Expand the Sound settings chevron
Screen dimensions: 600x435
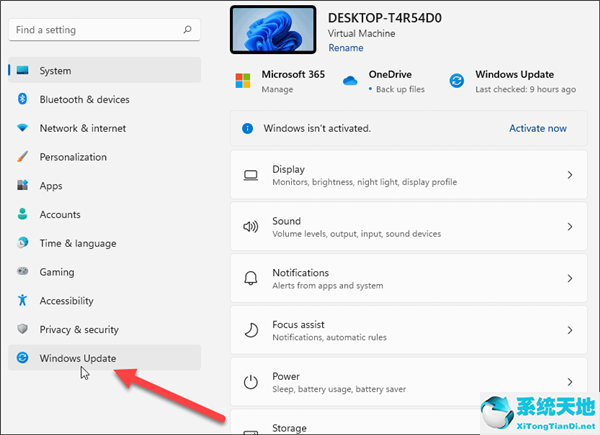(570, 227)
